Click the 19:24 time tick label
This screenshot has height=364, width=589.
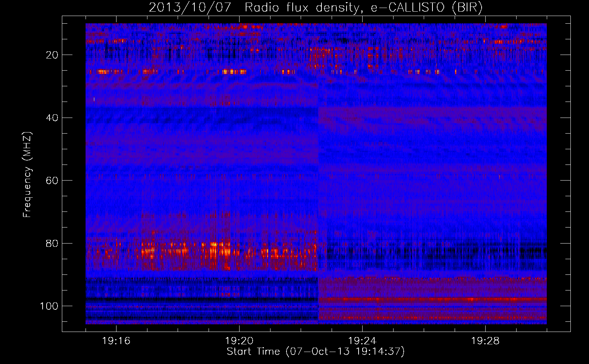point(362,341)
